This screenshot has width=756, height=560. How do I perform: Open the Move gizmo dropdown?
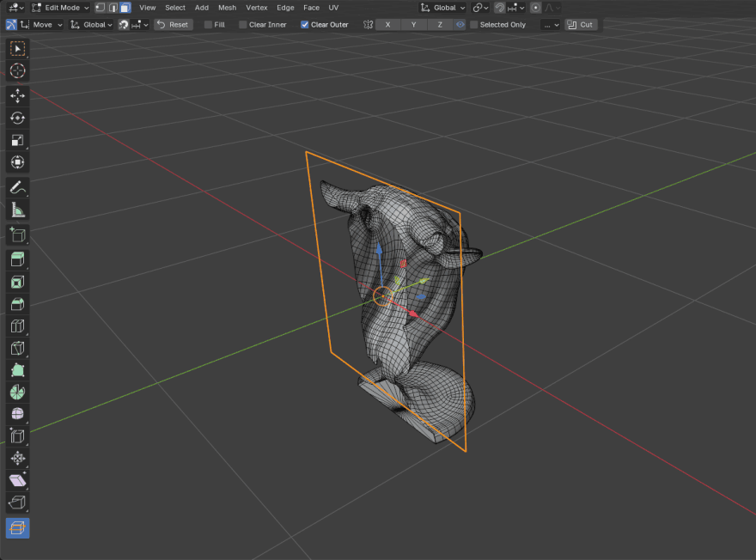click(42, 25)
